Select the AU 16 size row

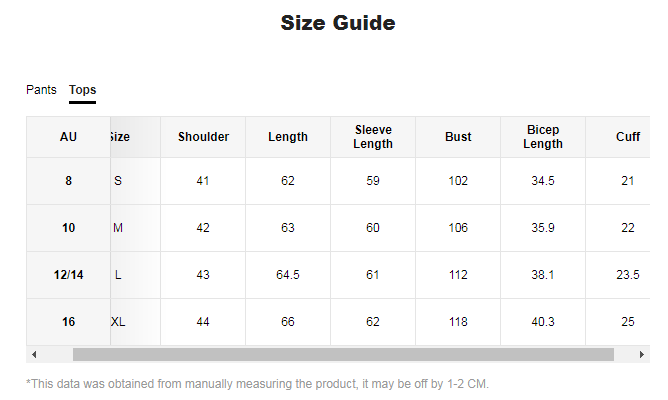click(x=68, y=322)
